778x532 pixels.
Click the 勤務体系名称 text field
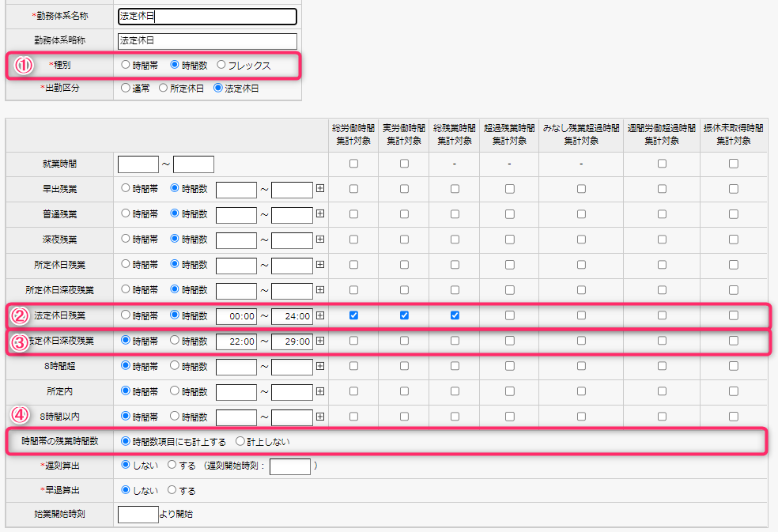click(206, 16)
